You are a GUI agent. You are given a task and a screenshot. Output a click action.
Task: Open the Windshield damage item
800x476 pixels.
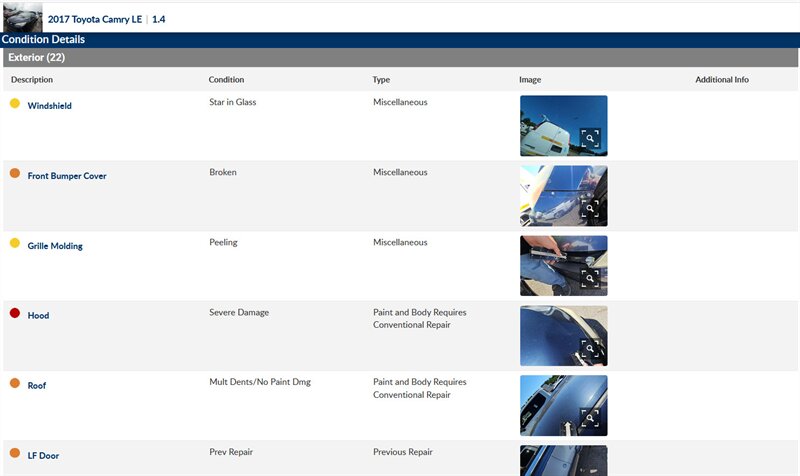[49, 106]
